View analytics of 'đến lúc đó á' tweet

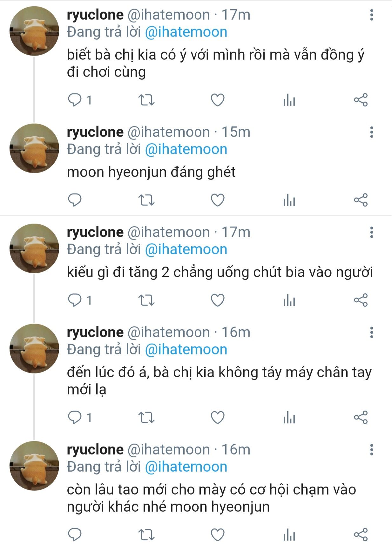289,417
